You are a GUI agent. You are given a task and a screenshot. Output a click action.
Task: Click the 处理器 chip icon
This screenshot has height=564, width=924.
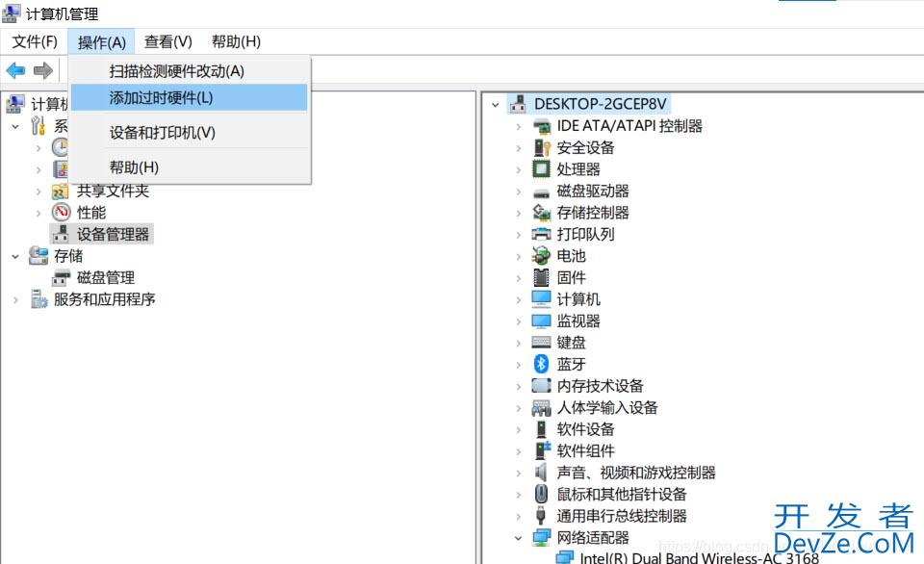pos(541,169)
